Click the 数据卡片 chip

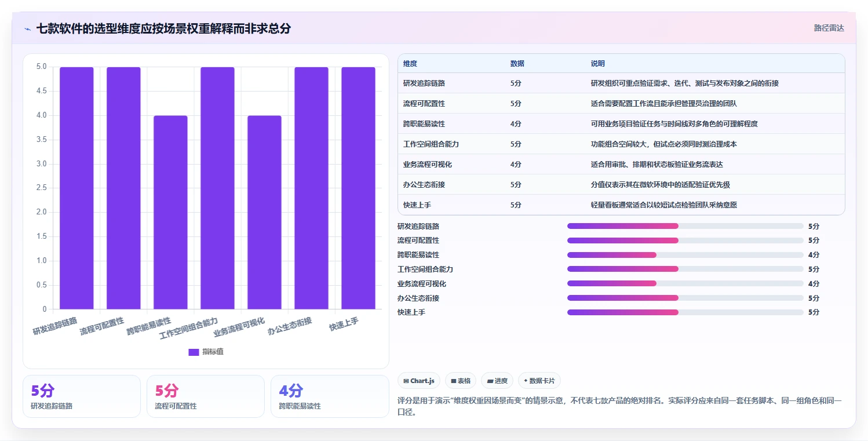(x=539, y=381)
